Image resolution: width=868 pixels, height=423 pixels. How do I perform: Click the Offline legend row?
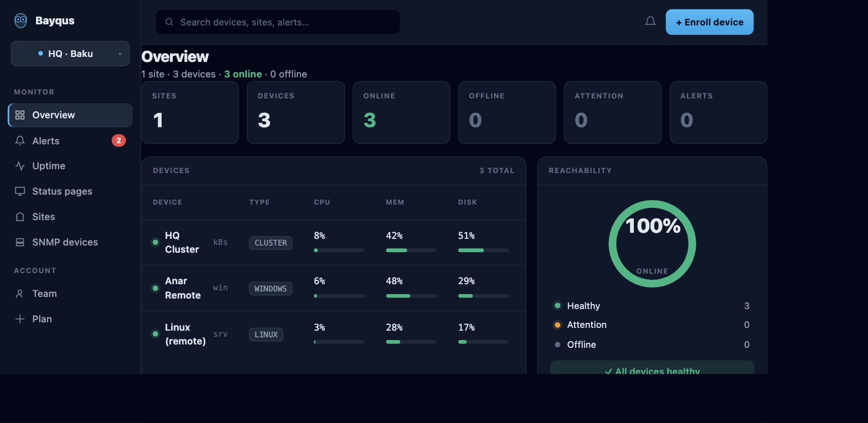pyautogui.click(x=652, y=344)
